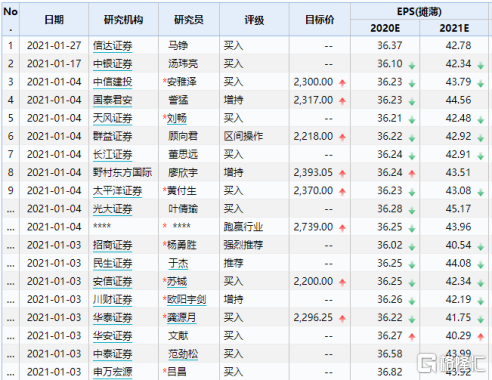Click red up arrow beside 2021E EPS 40.29

pos(481,337)
